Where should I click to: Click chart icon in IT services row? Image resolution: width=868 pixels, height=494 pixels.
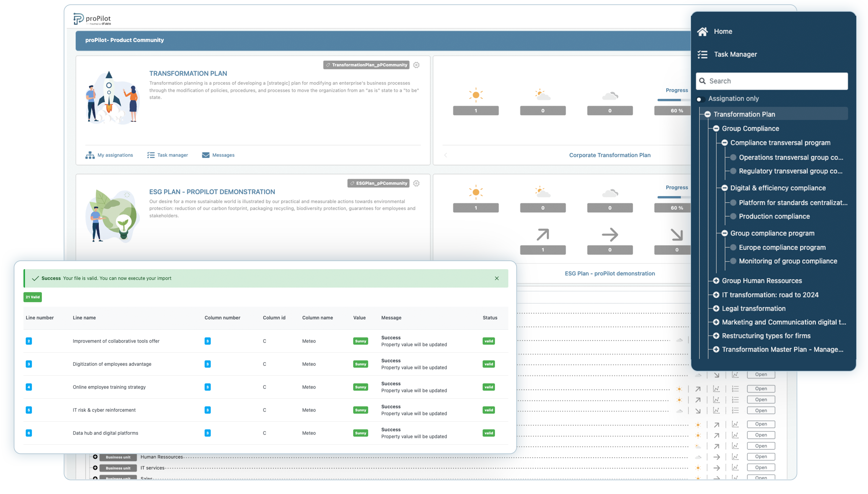tap(735, 468)
